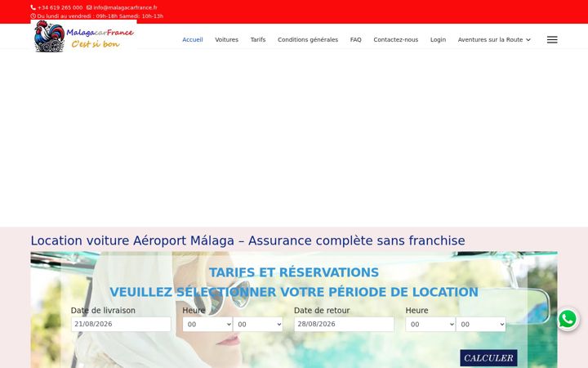Open delivery hour dropdown
Image resolution: width=588 pixels, height=368 pixels.
207,325
